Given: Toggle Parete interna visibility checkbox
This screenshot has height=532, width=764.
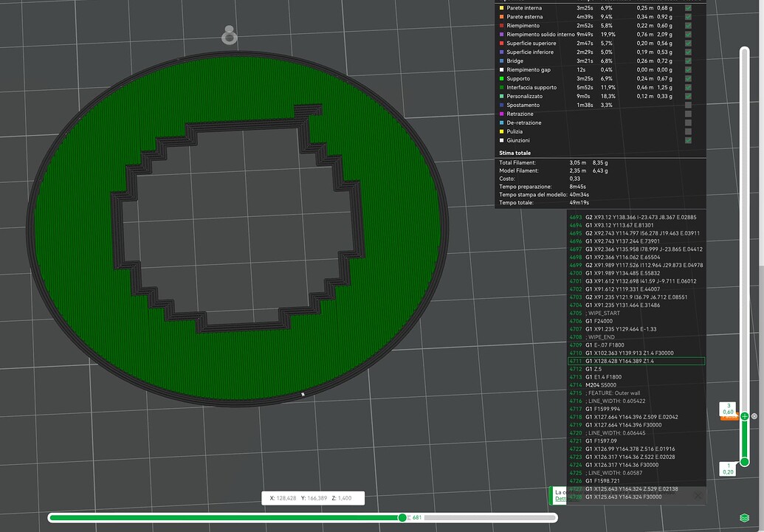Looking at the screenshot, I should click(x=688, y=8).
